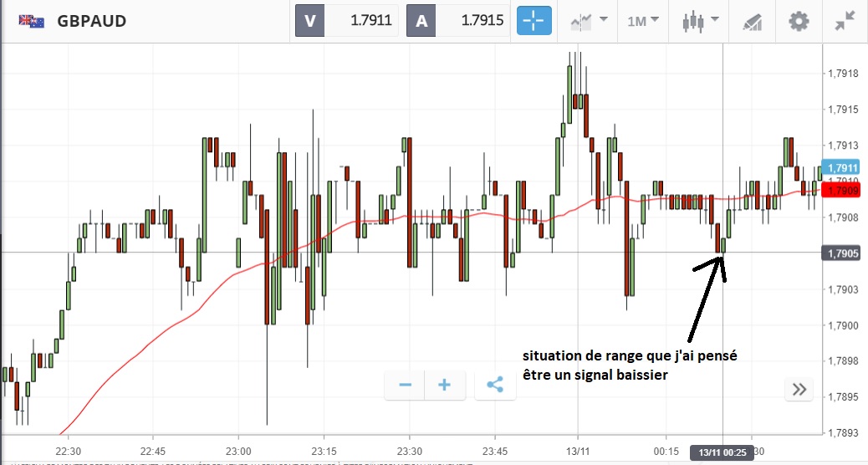
Task: Click the 1,7893 price axis label
Action: click(x=843, y=433)
